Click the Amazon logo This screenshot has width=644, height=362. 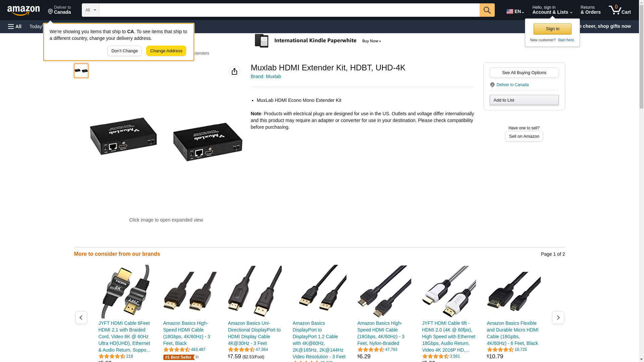23,10
